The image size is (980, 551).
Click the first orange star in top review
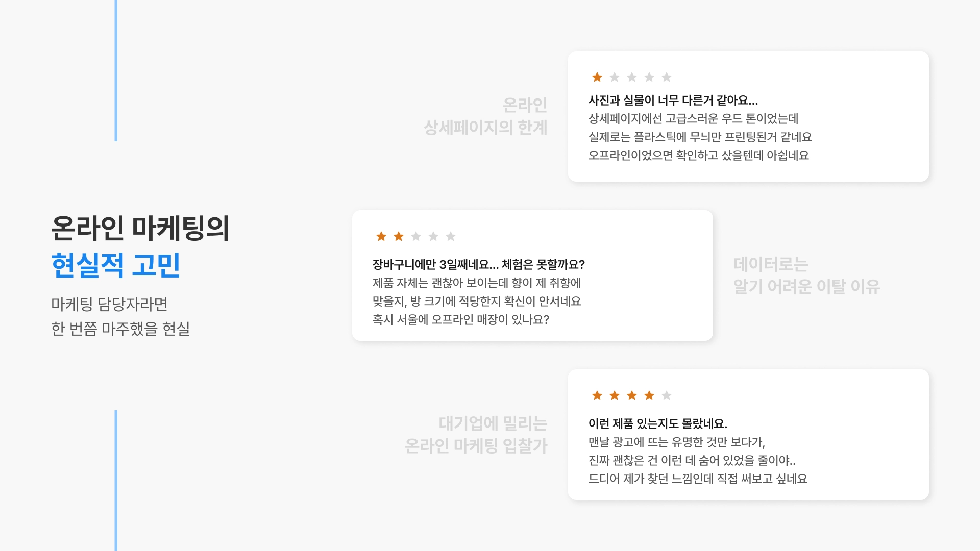coord(597,77)
